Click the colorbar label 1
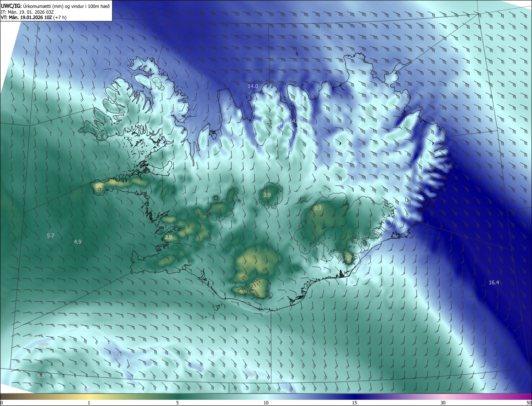The width and height of the screenshot is (532, 406). [x=89, y=403]
